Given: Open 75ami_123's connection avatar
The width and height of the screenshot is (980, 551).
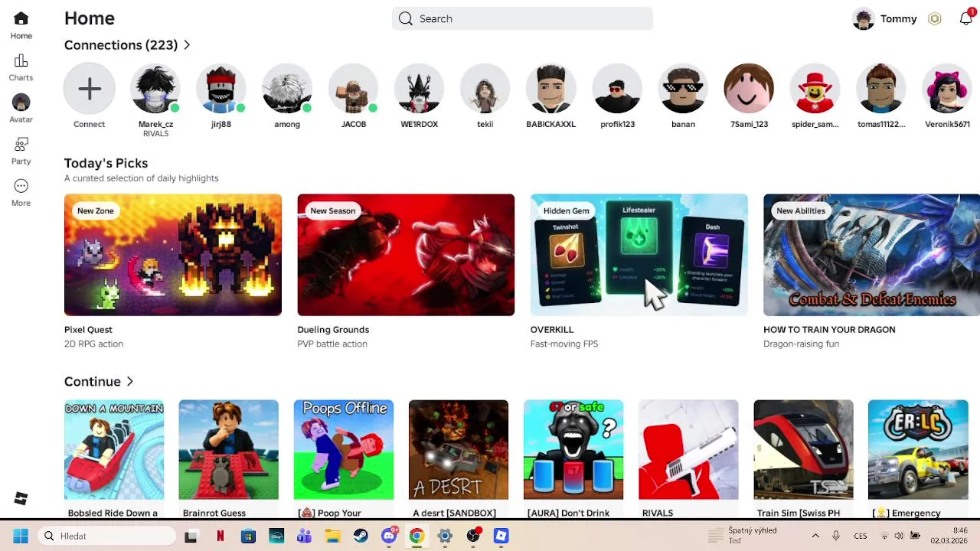Looking at the screenshot, I should [749, 89].
